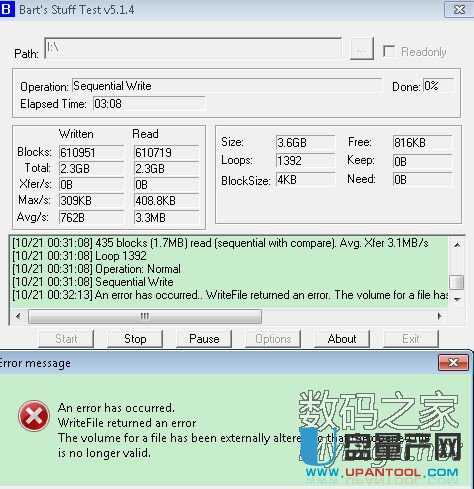Screen dimensions: 474x489
Task: Click the disabled Options button
Action: [273, 339]
